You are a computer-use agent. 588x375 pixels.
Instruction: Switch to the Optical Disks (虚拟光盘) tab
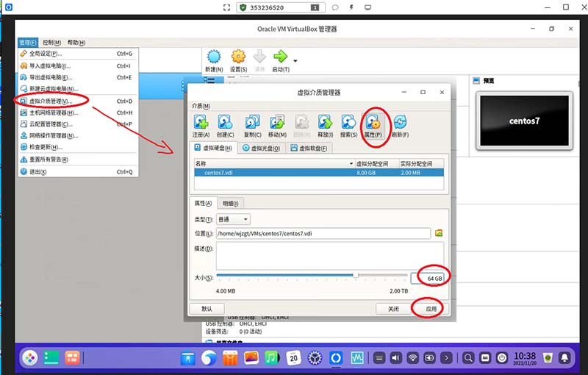(x=262, y=148)
